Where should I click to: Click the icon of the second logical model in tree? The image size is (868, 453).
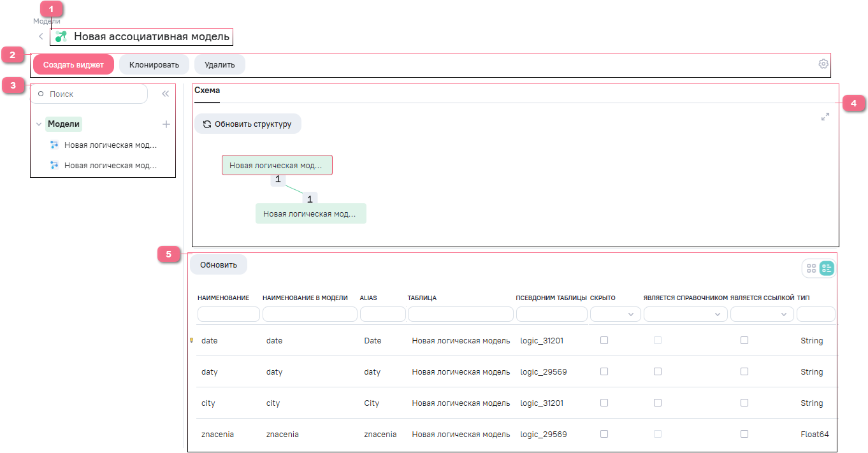[54, 166]
